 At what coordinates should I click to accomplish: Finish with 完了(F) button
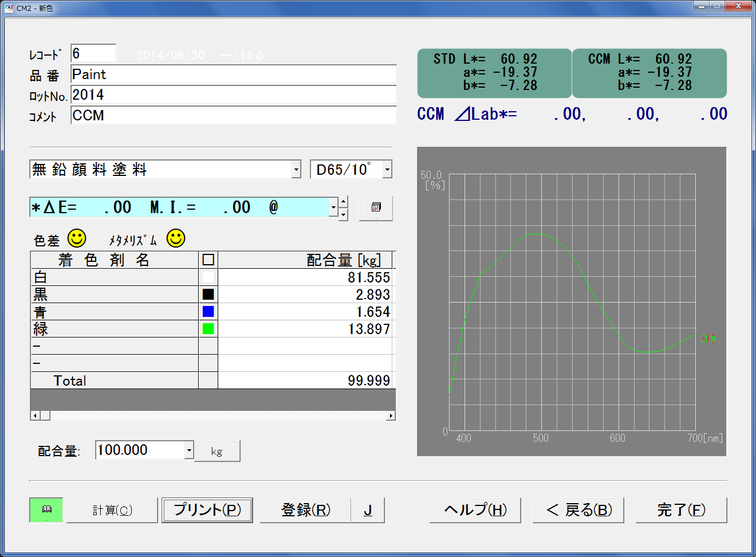682,510
